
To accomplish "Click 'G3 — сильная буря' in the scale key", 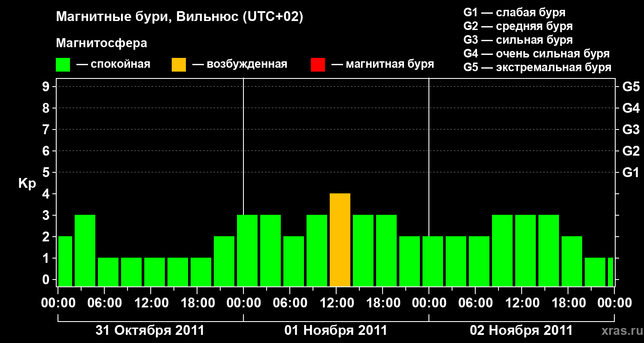I will (518, 40).
